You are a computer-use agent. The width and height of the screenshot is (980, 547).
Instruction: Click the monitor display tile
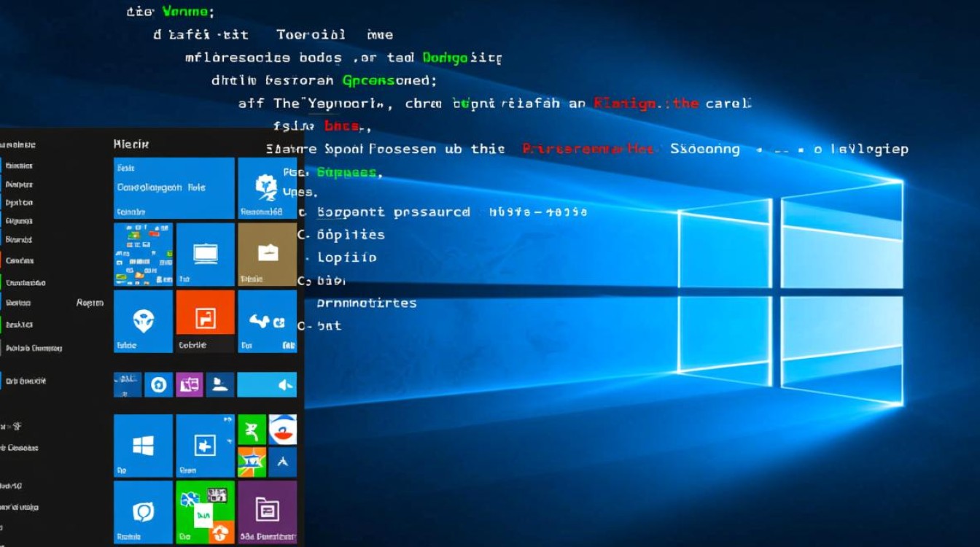click(x=204, y=252)
